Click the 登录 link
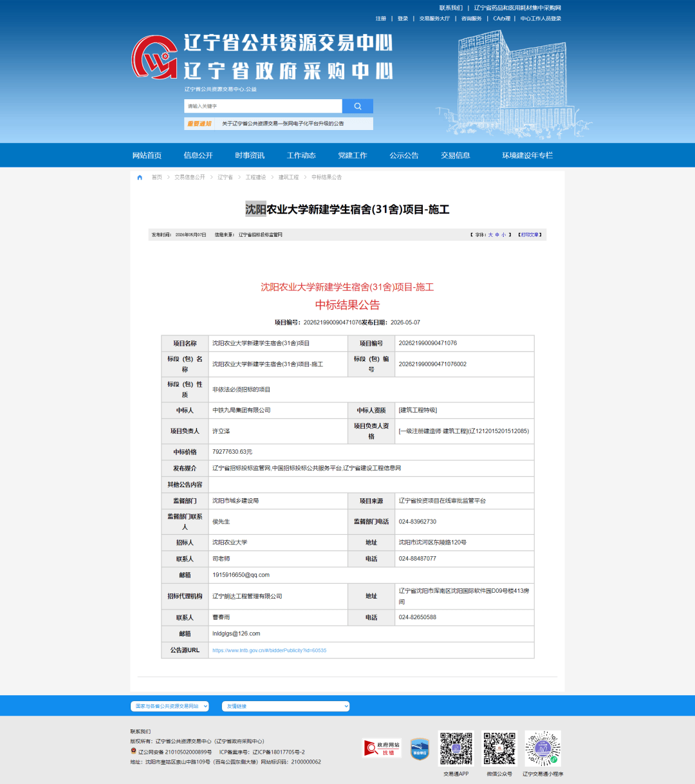 403,19
